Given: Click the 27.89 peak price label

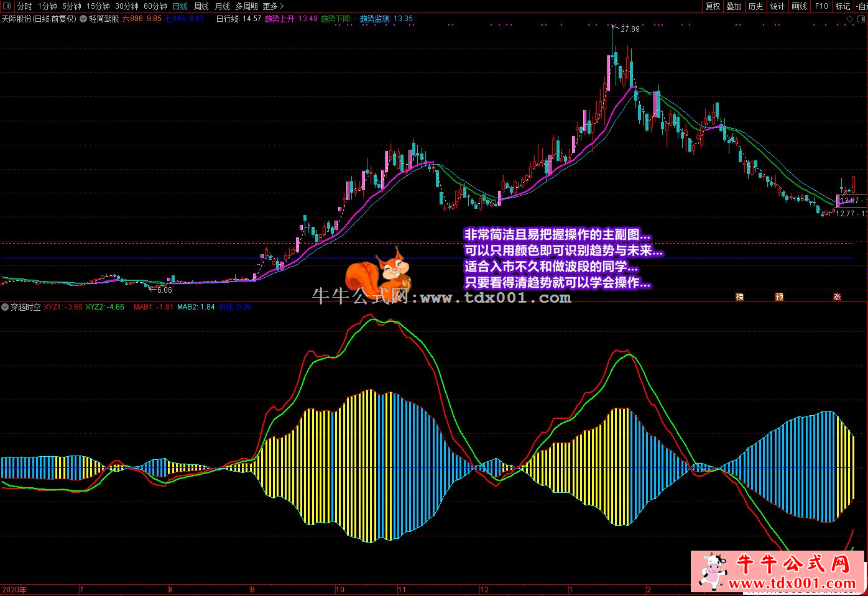Looking at the screenshot, I should click(x=630, y=29).
